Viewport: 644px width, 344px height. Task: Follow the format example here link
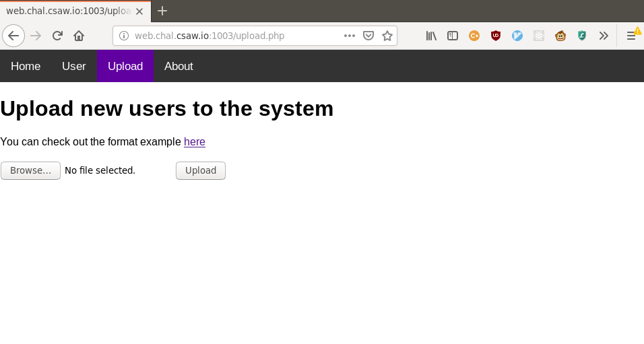(x=195, y=141)
